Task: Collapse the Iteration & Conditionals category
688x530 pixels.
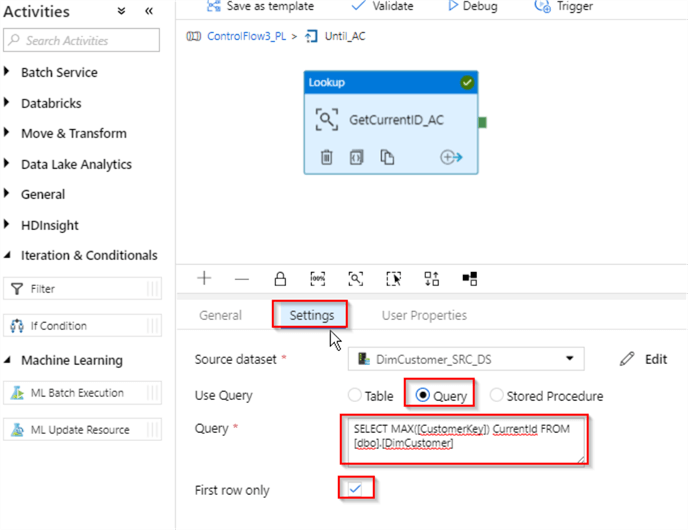Action: tap(7, 255)
